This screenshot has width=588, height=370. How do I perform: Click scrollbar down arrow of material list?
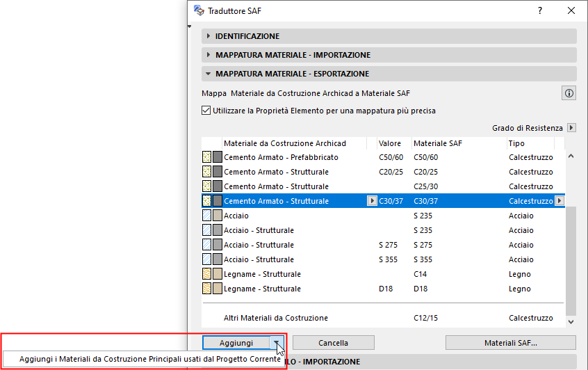click(571, 321)
